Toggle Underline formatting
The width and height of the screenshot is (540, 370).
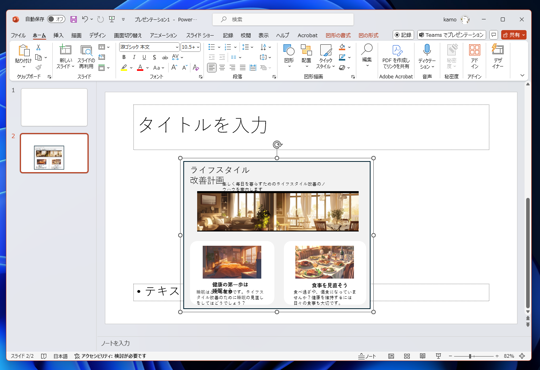(144, 57)
